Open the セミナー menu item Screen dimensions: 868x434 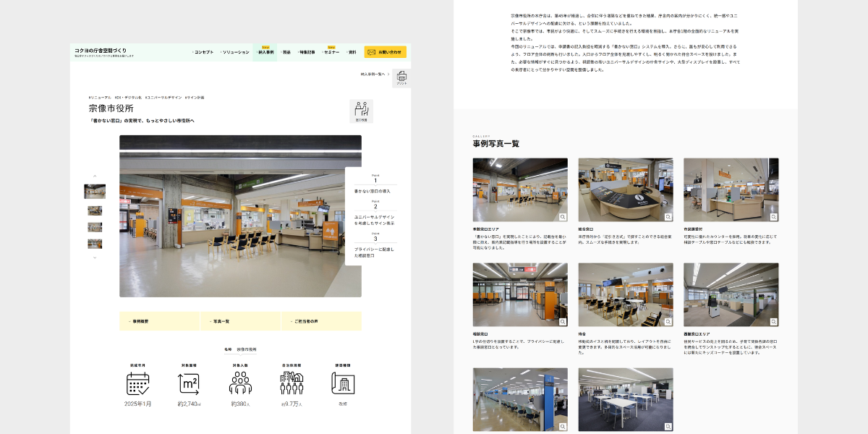pos(331,52)
